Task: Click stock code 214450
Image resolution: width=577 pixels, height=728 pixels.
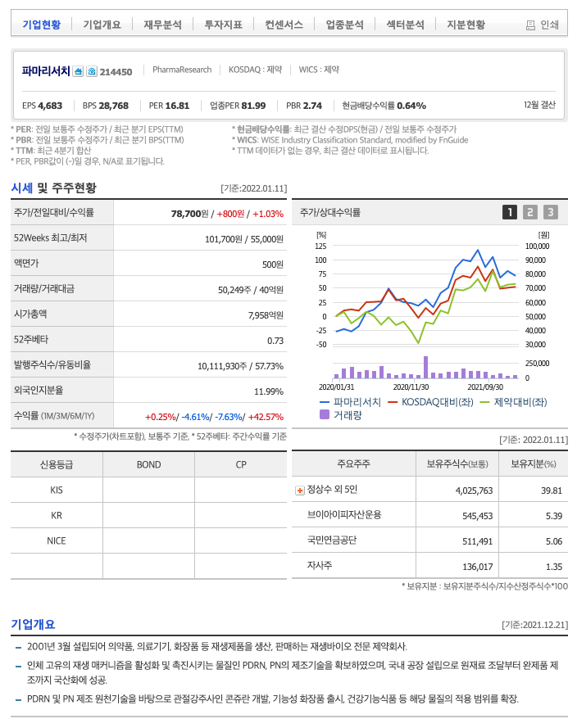Action: pos(116,72)
